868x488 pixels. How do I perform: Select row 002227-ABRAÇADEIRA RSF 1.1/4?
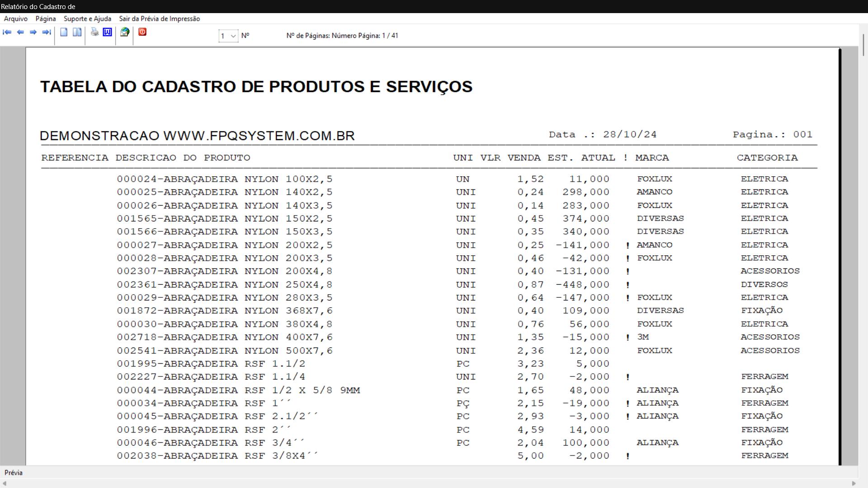(453, 377)
